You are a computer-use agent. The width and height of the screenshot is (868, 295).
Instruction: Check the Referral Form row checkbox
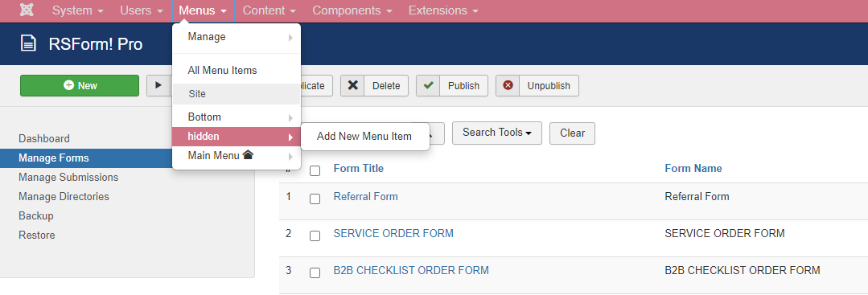(x=315, y=199)
